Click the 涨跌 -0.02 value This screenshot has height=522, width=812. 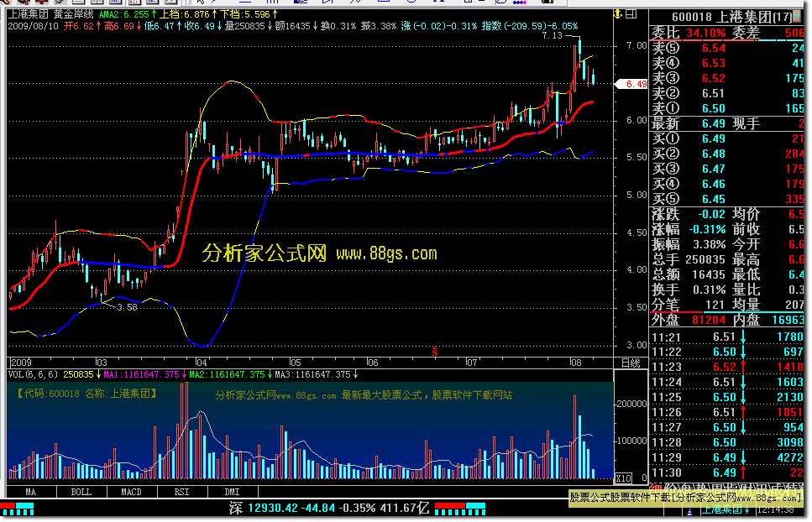point(711,214)
